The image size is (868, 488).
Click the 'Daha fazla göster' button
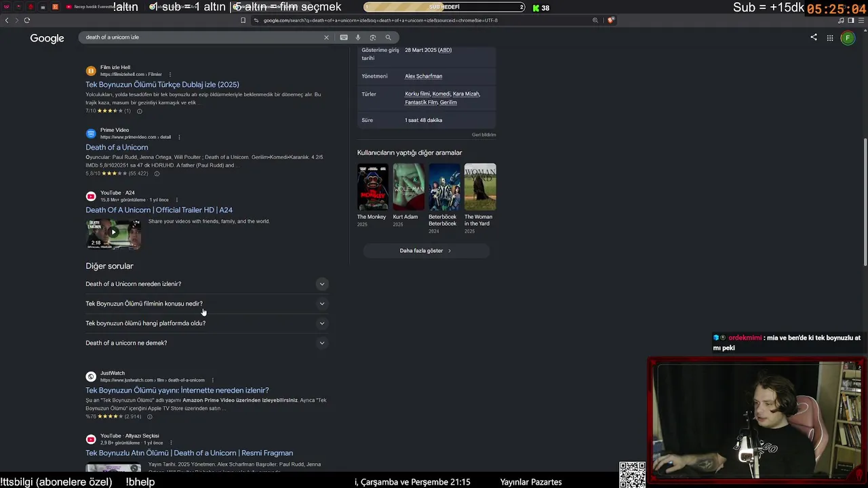(426, 251)
